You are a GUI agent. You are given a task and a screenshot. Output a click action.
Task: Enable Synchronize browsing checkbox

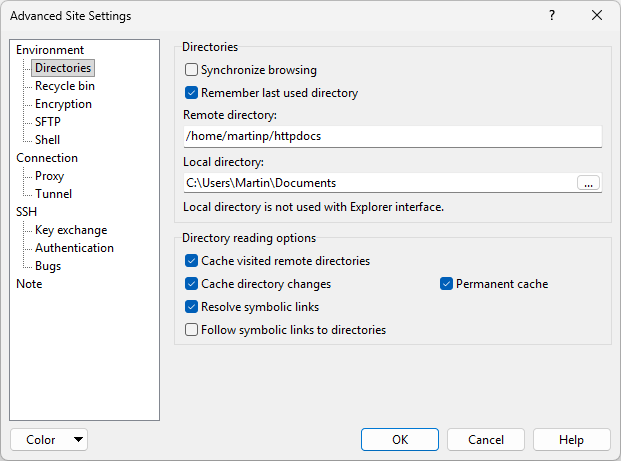(x=192, y=71)
